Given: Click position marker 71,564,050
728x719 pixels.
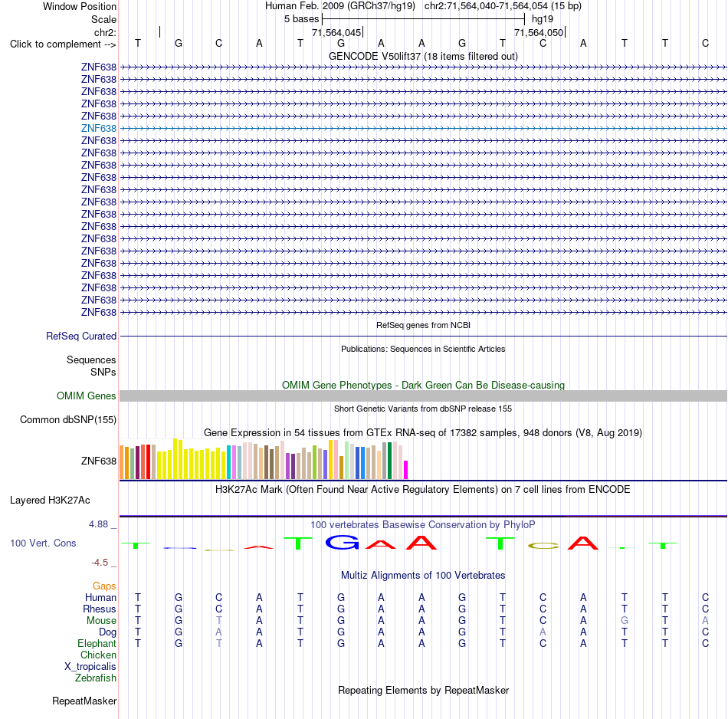Looking at the screenshot, I should pos(539,32).
